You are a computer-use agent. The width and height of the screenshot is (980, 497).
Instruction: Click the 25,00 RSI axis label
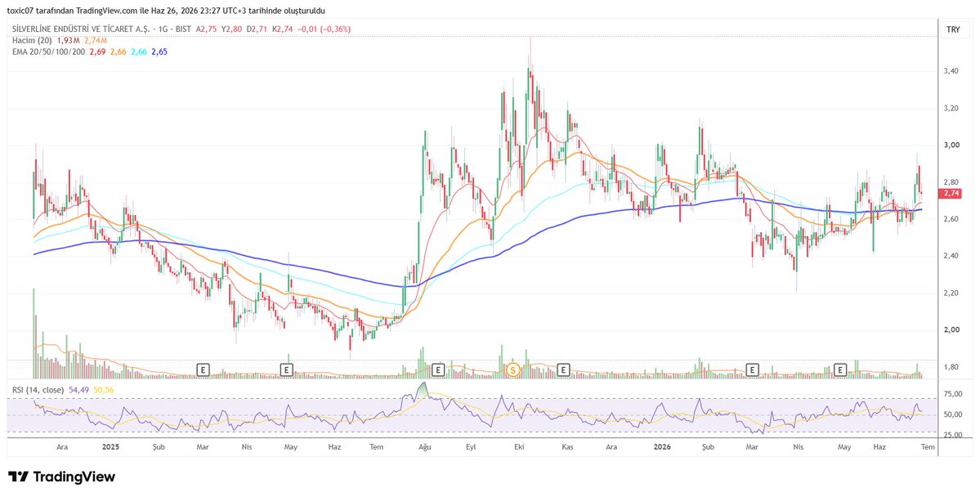(x=953, y=435)
